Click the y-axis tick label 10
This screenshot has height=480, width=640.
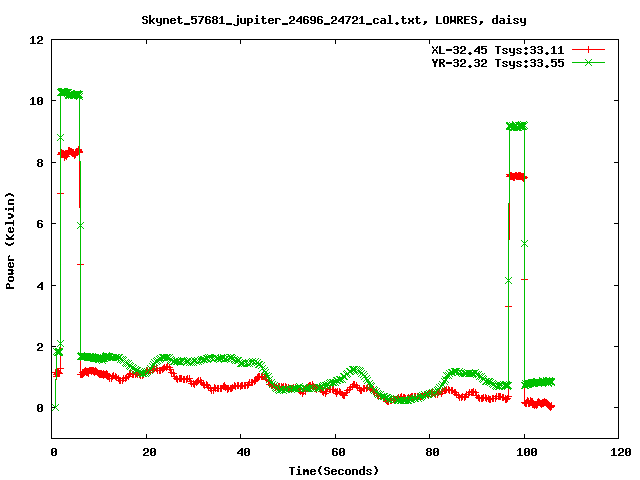coord(36,101)
